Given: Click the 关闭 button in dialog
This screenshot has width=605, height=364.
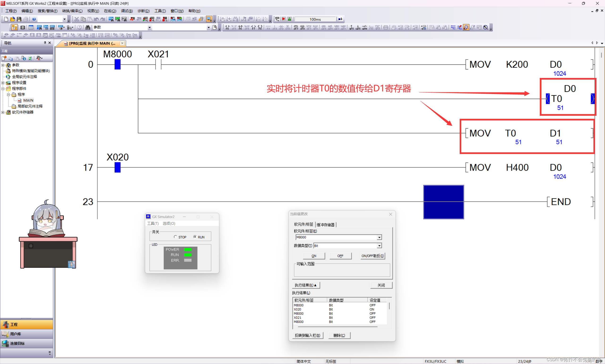Looking at the screenshot, I should pyautogui.click(x=381, y=285).
